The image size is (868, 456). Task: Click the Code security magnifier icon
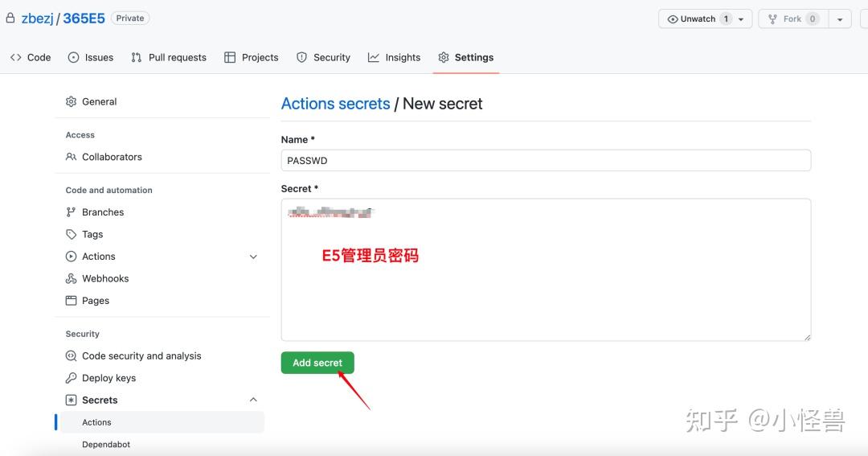click(71, 356)
